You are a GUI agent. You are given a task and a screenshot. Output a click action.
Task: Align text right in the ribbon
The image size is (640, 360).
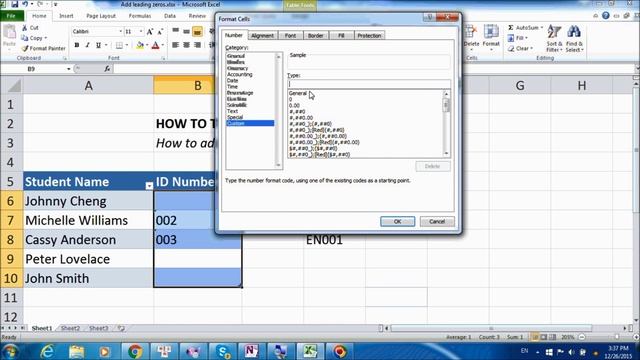(x=197, y=45)
